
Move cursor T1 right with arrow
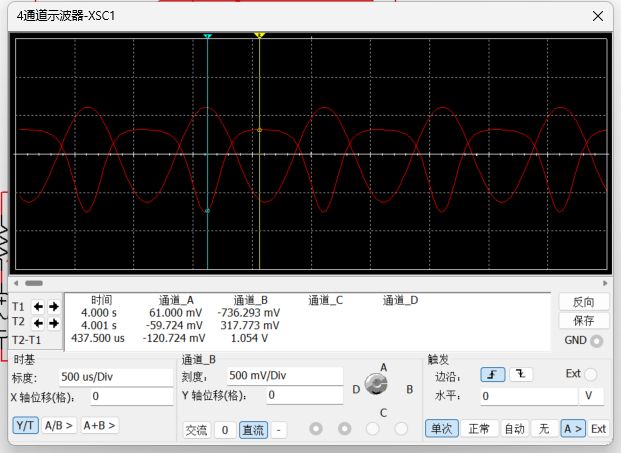[x=53, y=307]
